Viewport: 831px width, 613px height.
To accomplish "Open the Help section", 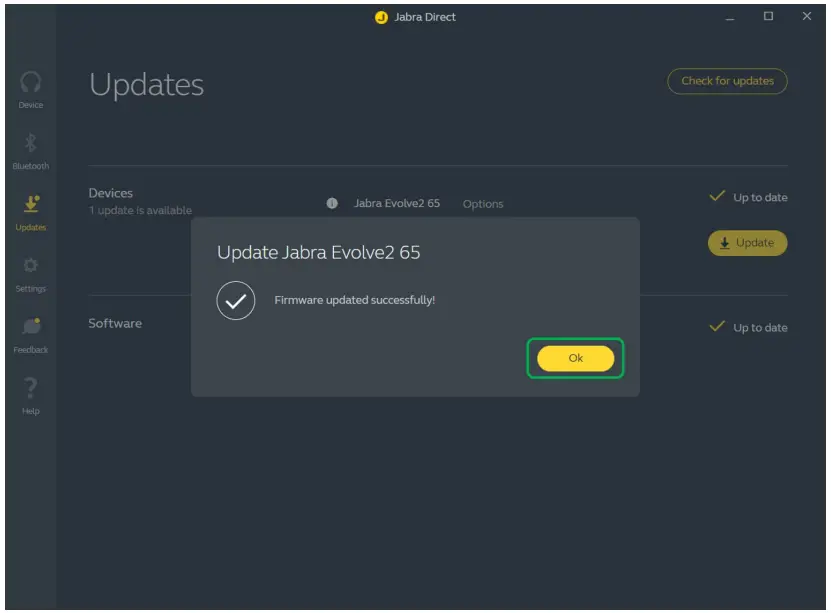I will tap(31, 392).
